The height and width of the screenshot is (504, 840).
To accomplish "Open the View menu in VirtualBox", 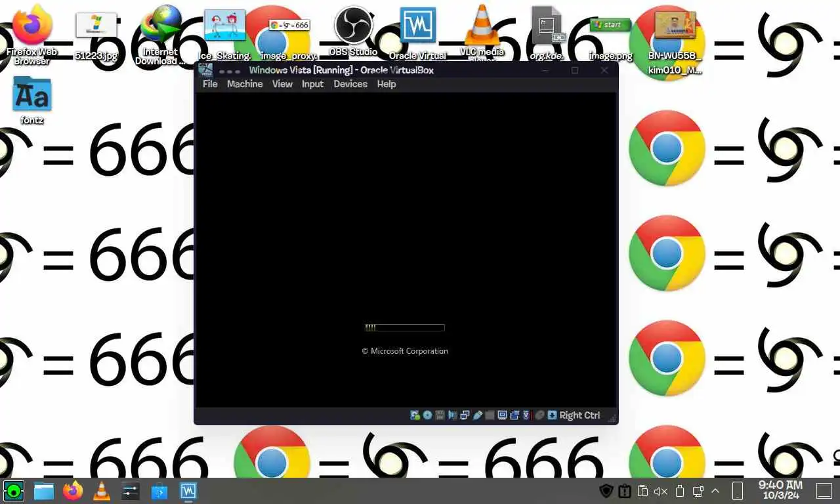I will [282, 84].
